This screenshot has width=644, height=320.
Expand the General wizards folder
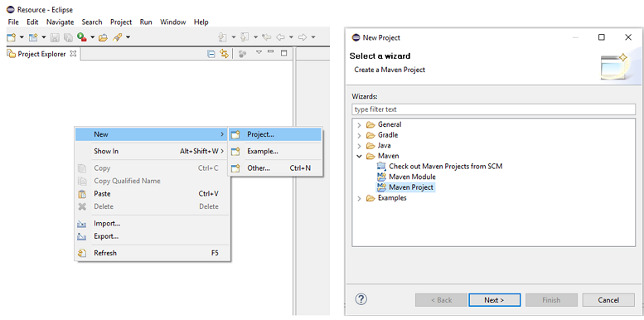[x=360, y=124]
